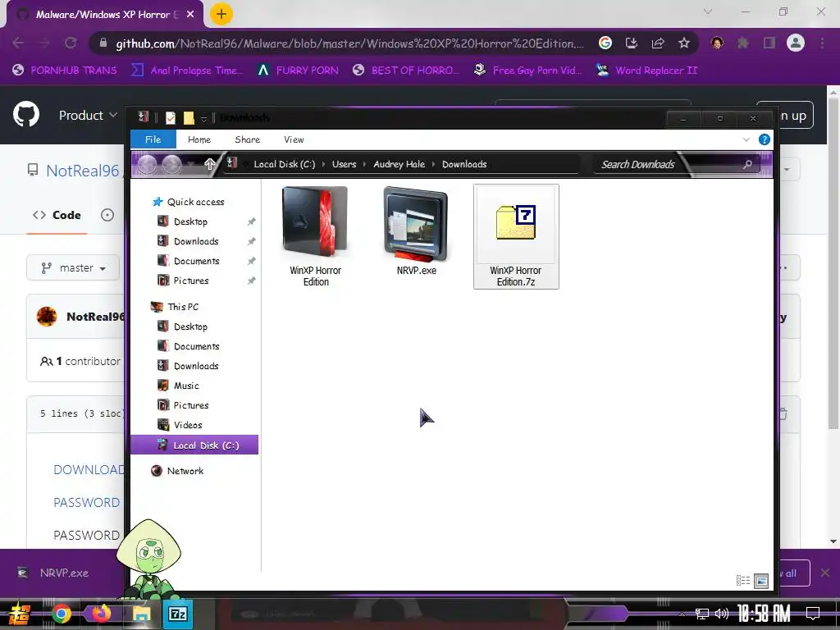Click Local Disk (C:) in address breadcrumb
840x630 pixels.
[x=285, y=164]
